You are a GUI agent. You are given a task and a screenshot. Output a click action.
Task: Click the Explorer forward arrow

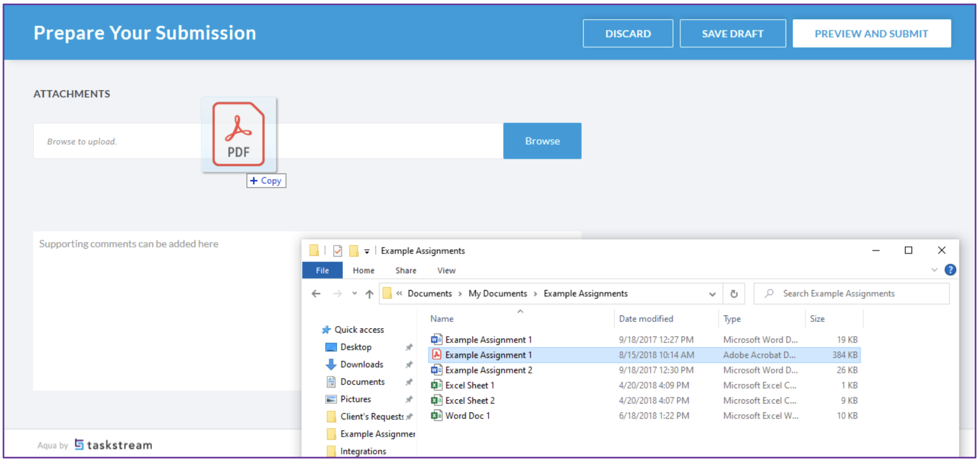tap(338, 294)
